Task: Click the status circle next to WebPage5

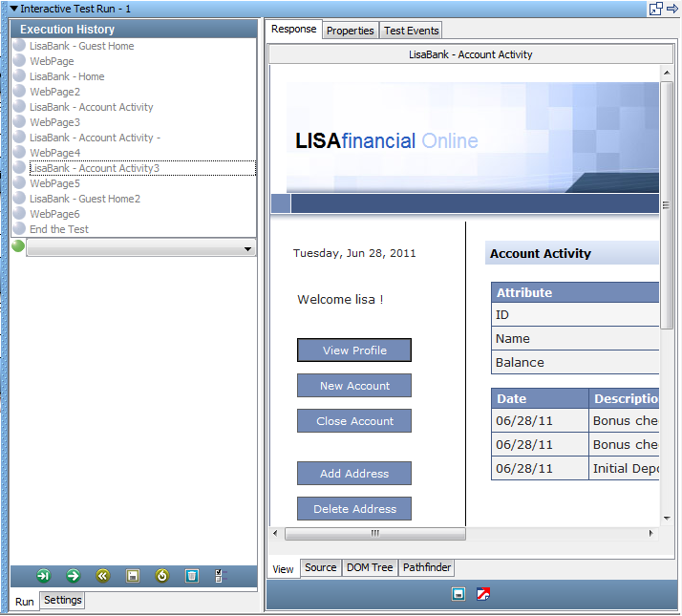Action: [19, 182]
